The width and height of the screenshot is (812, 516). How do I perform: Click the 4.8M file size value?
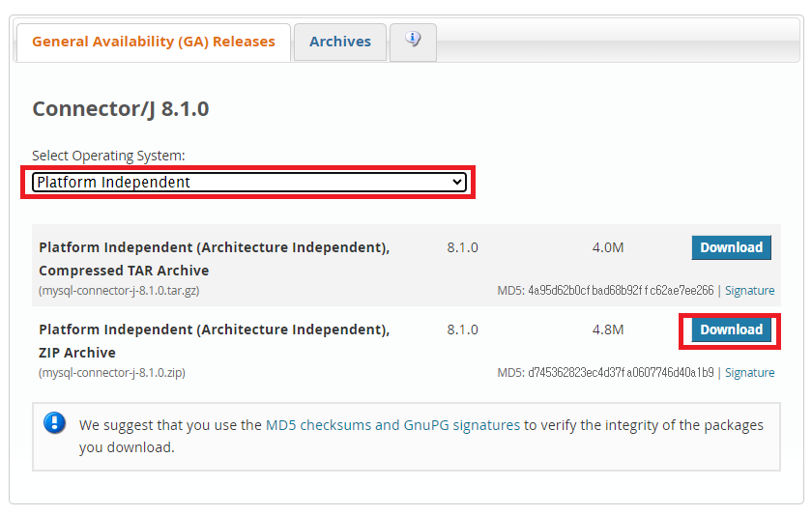coord(608,330)
